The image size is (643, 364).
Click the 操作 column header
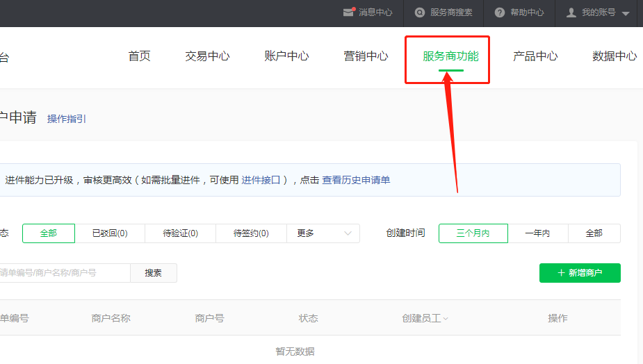click(557, 318)
